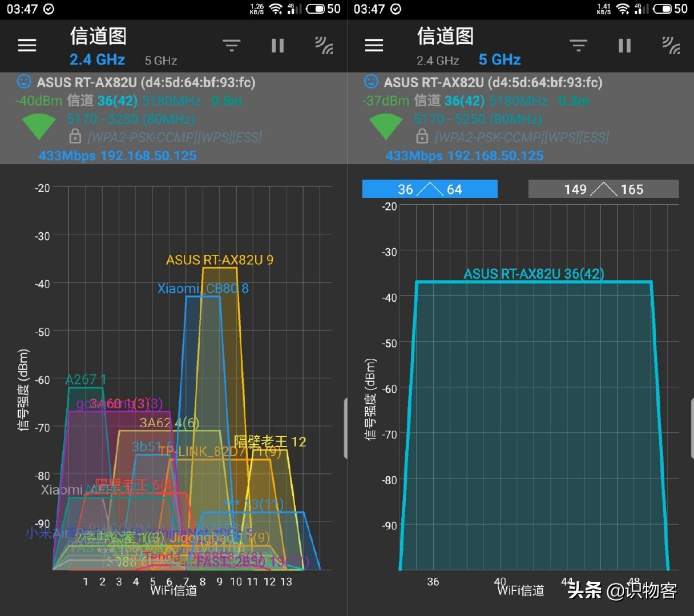694x616 pixels.
Task: Click the filter icon in the left toolbar
Action: click(231, 45)
